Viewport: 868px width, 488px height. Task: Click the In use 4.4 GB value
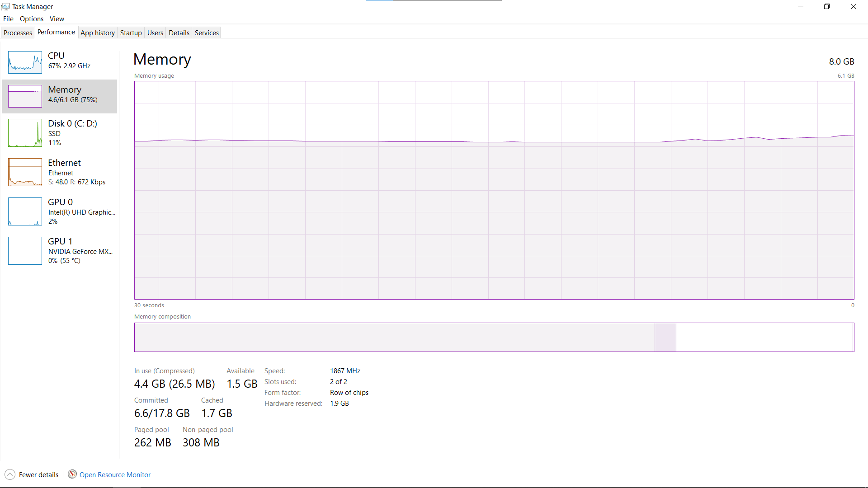click(x=175, y=384)
